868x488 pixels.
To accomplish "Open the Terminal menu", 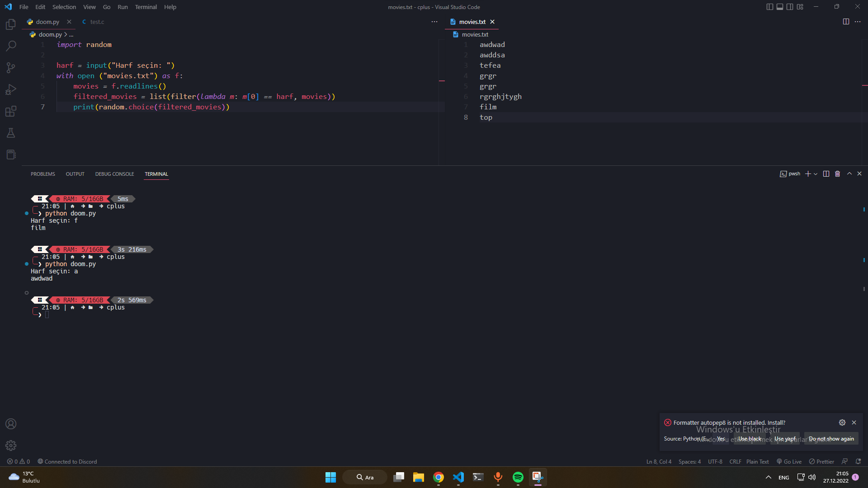I will (x=146, y=7).
